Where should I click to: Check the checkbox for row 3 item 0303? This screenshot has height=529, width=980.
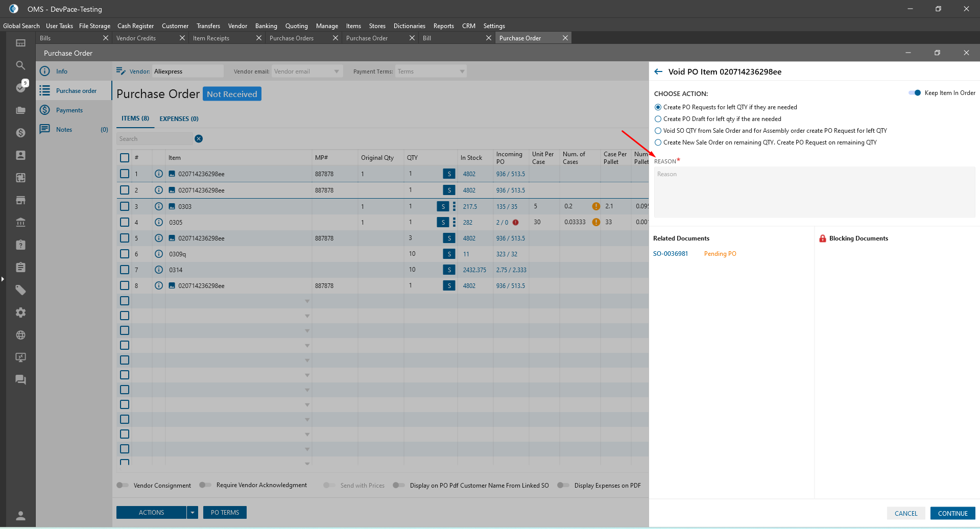click(125, 207)
